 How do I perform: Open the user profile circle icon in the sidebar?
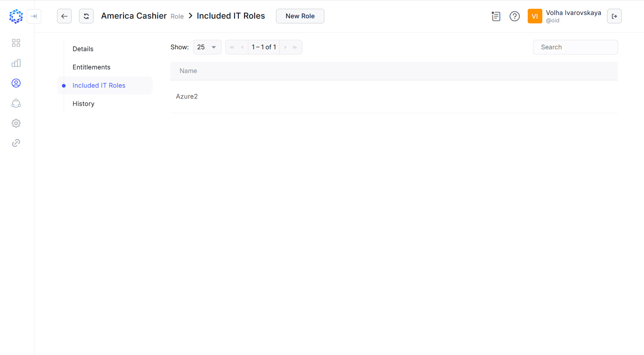tap(16, 83)
